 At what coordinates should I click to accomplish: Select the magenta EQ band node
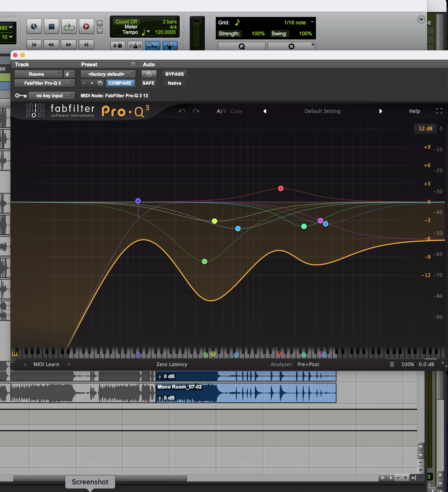point(320,220)
